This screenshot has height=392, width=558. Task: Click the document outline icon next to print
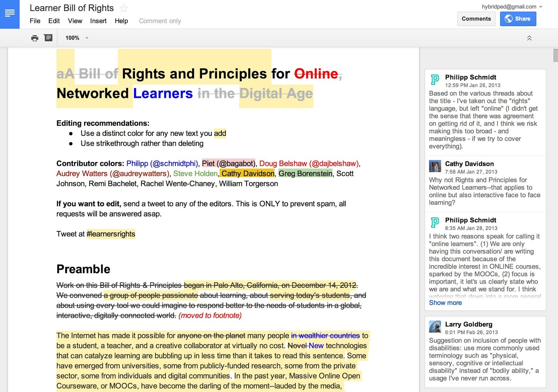point(48,38)
